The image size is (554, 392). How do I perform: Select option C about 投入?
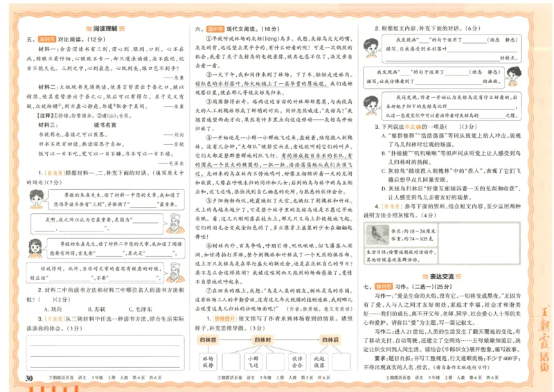pyautogui.click(x=452, y=175)
